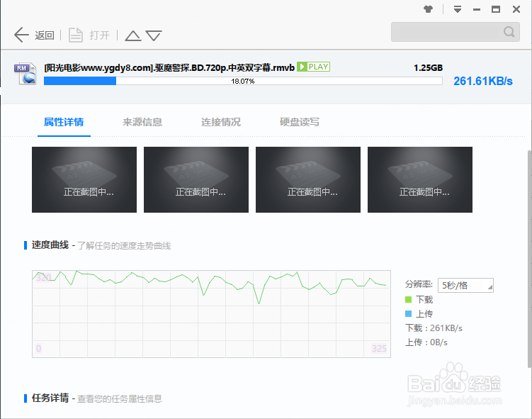Click the blue 上传 legend swatch
532x419 pixels.
(x=409, y=314)
